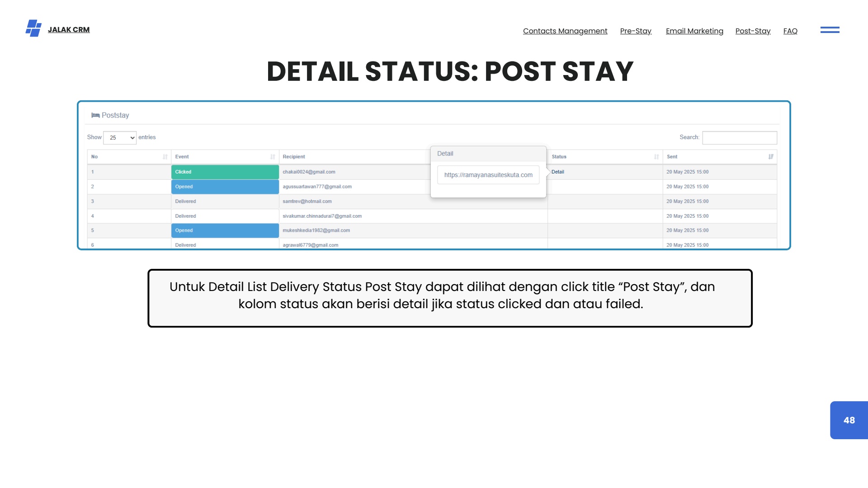868x488 pixels.
Task: Click the Jalak CRM logo icon
Action: tap(33, 28)
